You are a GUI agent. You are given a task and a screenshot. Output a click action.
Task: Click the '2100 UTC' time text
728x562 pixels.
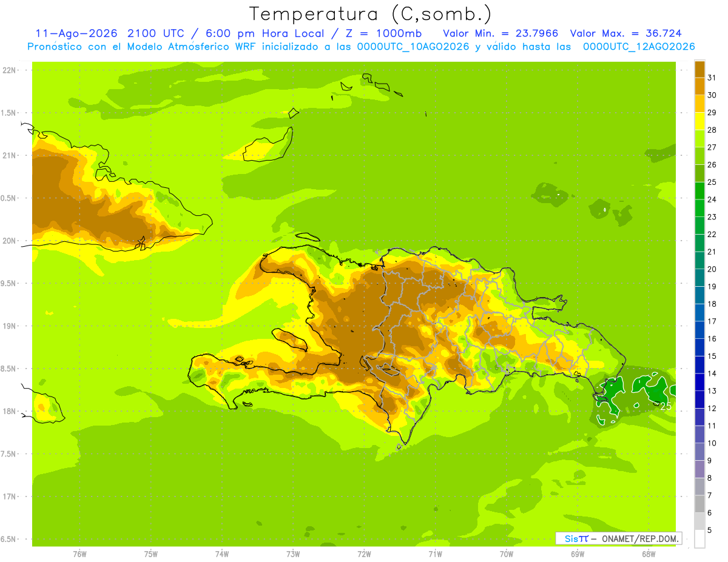[x=157, y=33]
